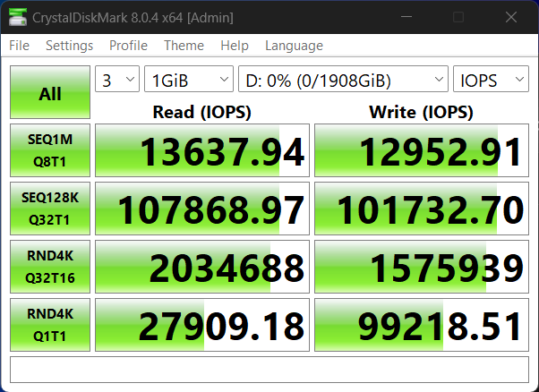The height and width of the screenshot is (392, 539).
Task: Click the RND4K Q32T16 write result 1575939
Action: coord(422,267)
